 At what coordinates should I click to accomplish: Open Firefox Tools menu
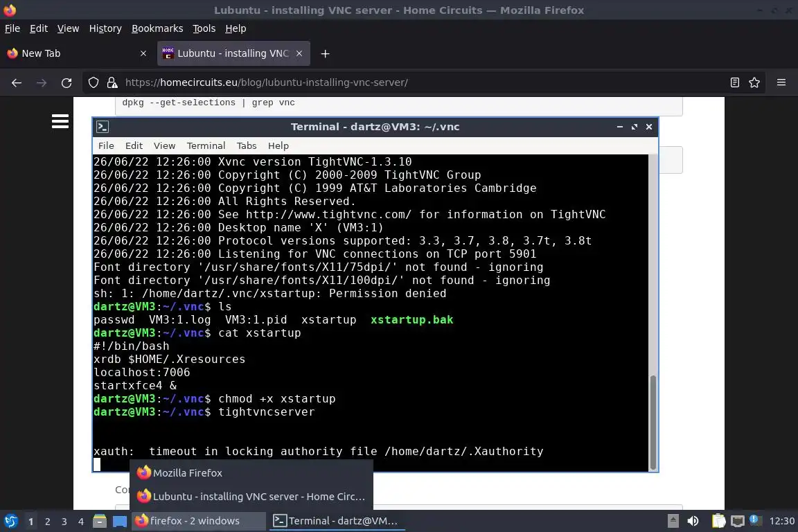pos(204,28)
